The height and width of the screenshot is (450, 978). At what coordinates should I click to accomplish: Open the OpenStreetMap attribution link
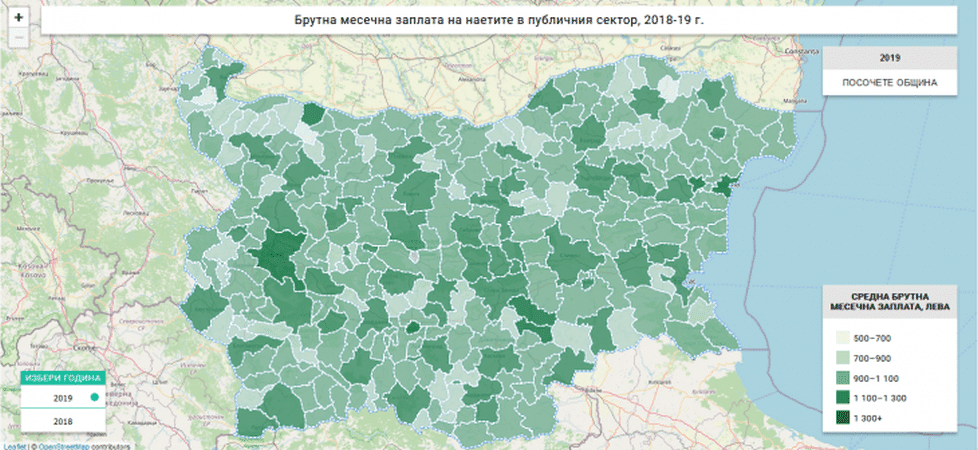(62, 446)
